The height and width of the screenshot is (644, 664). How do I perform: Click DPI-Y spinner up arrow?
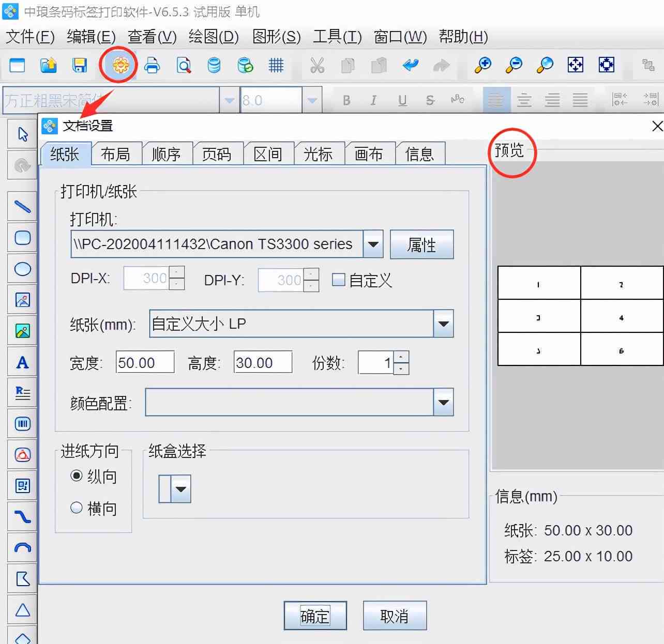[311, 274]
